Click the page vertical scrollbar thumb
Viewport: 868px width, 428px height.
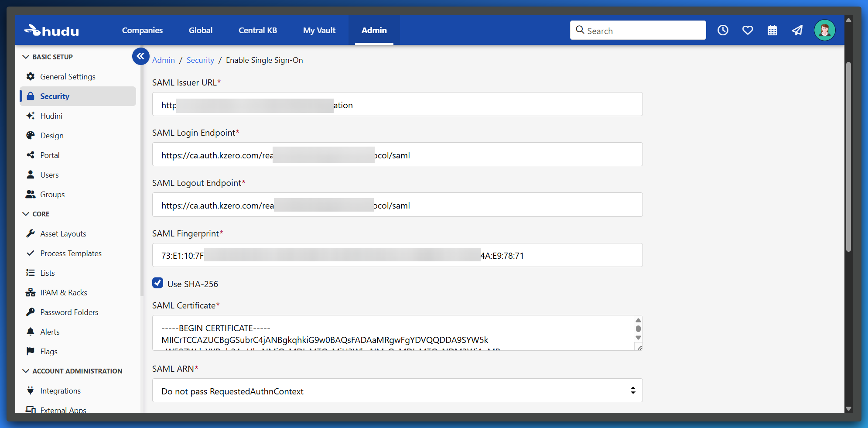coord(848,157)
